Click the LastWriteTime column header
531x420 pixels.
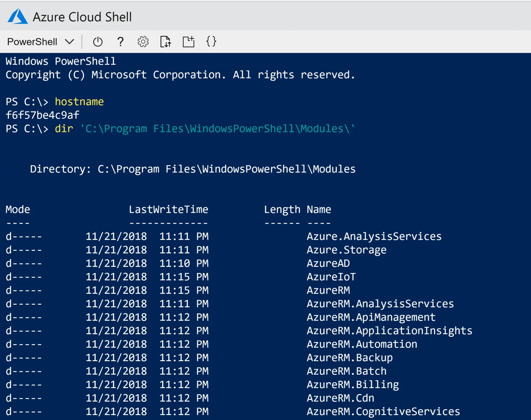click(169, 209)
